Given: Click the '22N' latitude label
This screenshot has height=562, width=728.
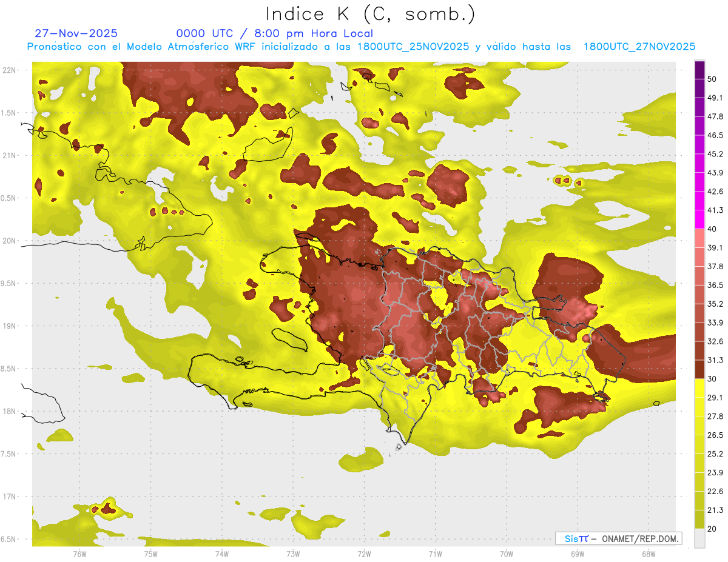Looking at the screenshot, I should tap(8, 70).
